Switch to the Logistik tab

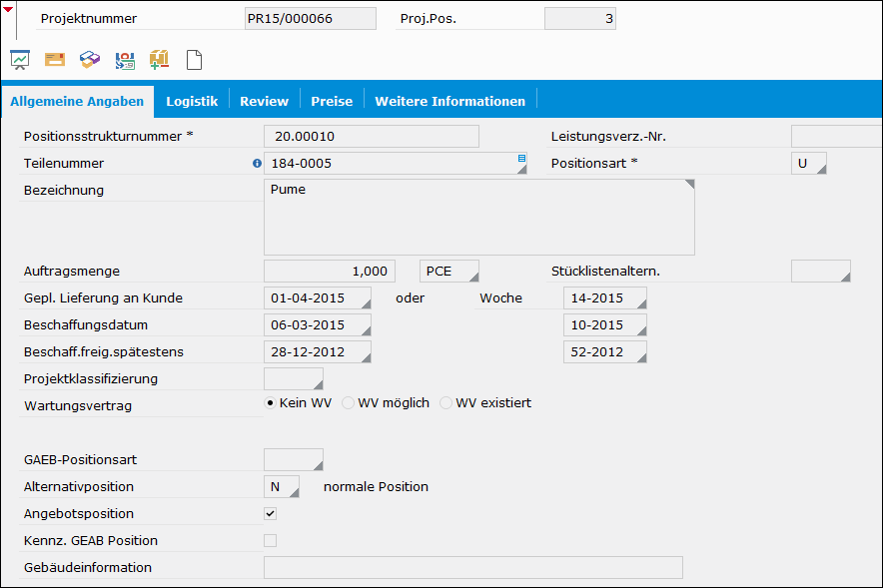pos(192,101)
